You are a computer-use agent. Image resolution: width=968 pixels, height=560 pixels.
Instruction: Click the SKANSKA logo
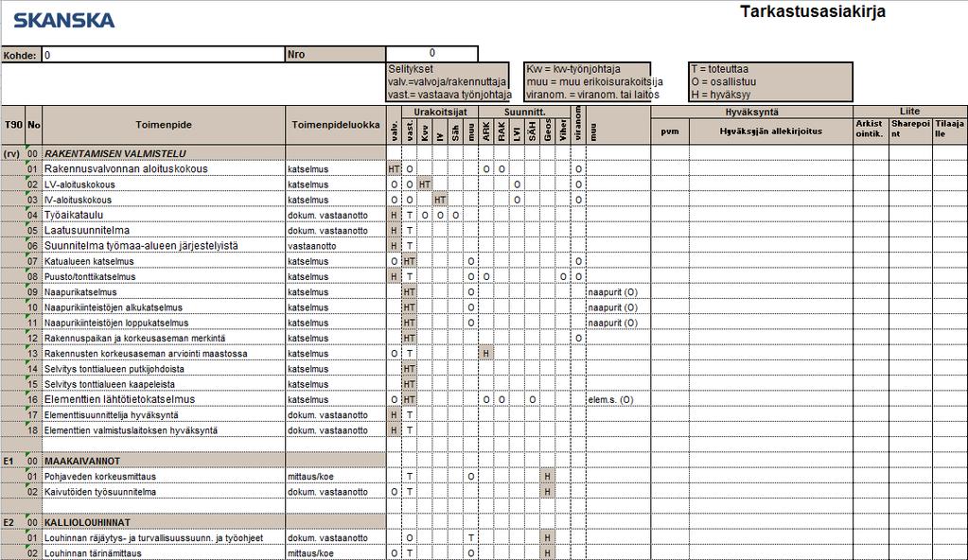[x=64, y=21]
